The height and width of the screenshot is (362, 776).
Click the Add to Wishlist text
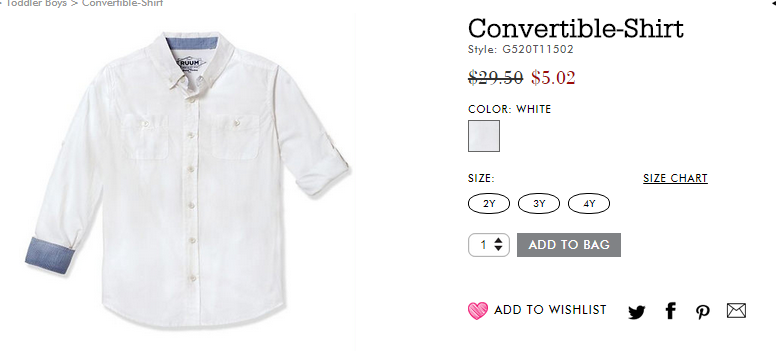550,310
